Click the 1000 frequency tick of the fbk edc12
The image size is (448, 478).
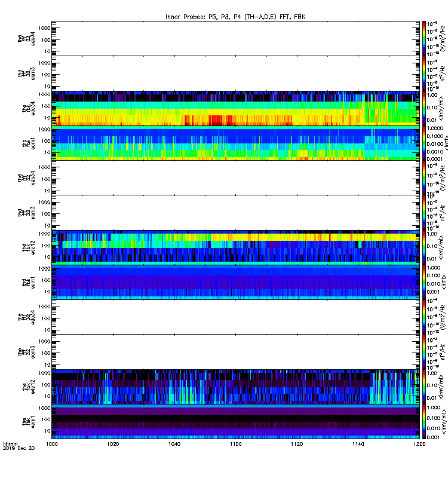pos(44,373)
